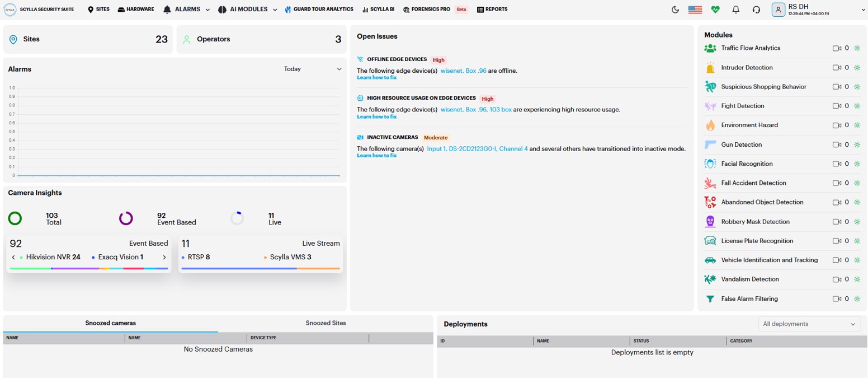Switch to the Snoozed Sites tab
868x378 pixels.
coord(325,323)
